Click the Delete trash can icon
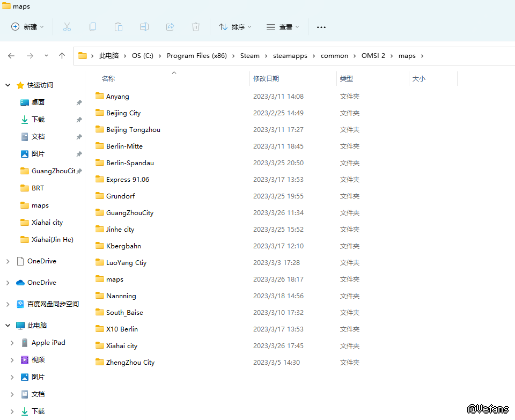Image resolution: width=515 pixels, height=420 pixels. pos(196,27)
